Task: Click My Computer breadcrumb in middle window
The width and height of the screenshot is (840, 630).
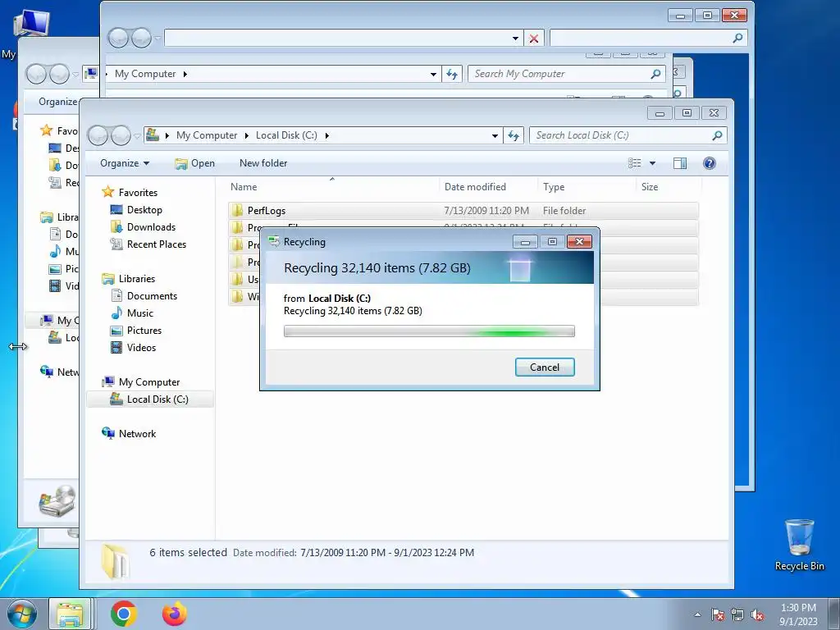Action: [x=144, y=74]
